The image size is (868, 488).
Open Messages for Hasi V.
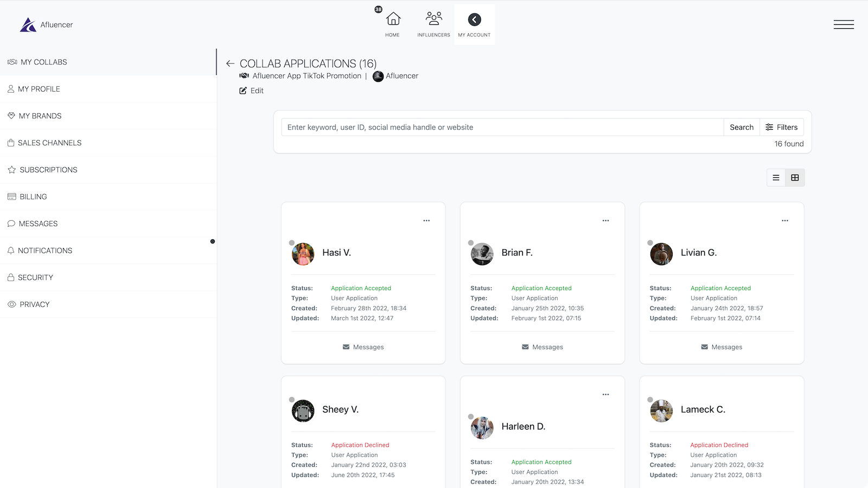coord(363,347)
